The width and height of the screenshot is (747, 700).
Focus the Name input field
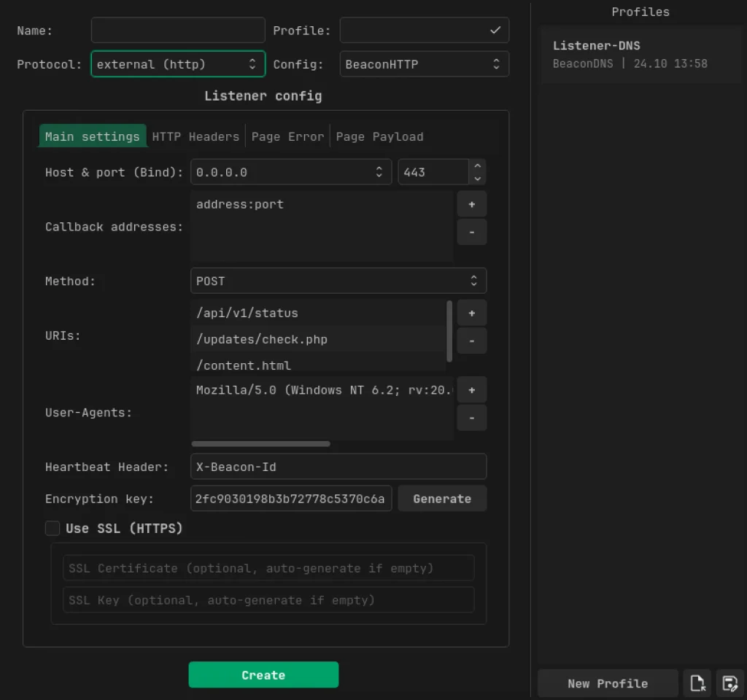pyautogui.click(x=178, y=30)
